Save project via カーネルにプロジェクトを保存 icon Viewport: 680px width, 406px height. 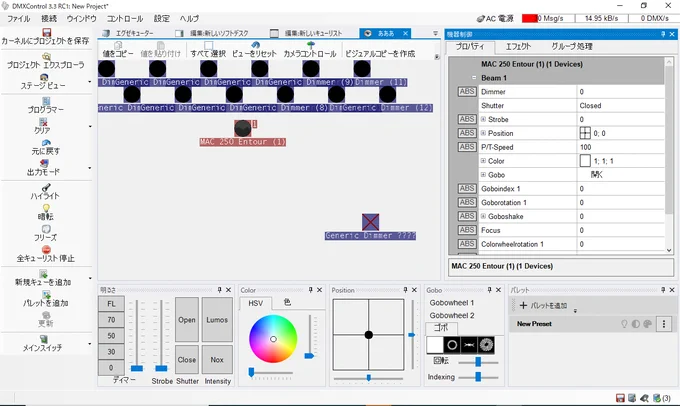tap(46, 33)
